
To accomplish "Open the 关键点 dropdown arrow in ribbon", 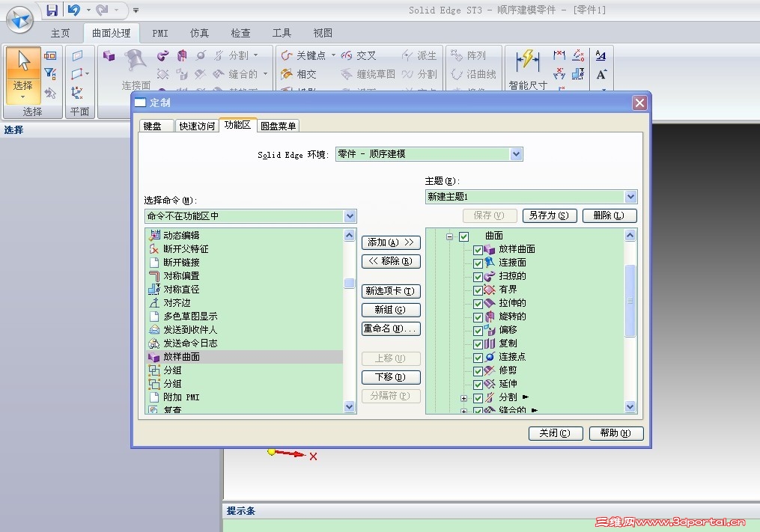I will 333,55.
